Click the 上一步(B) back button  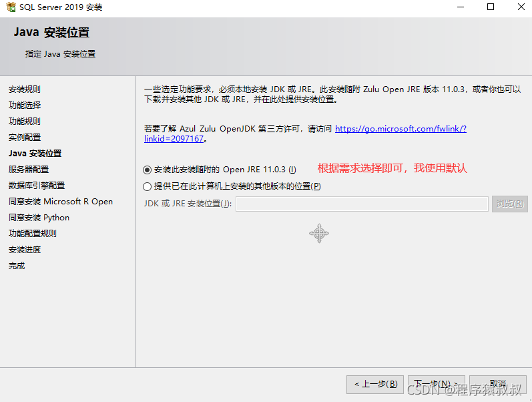click(x=375, y=385)
